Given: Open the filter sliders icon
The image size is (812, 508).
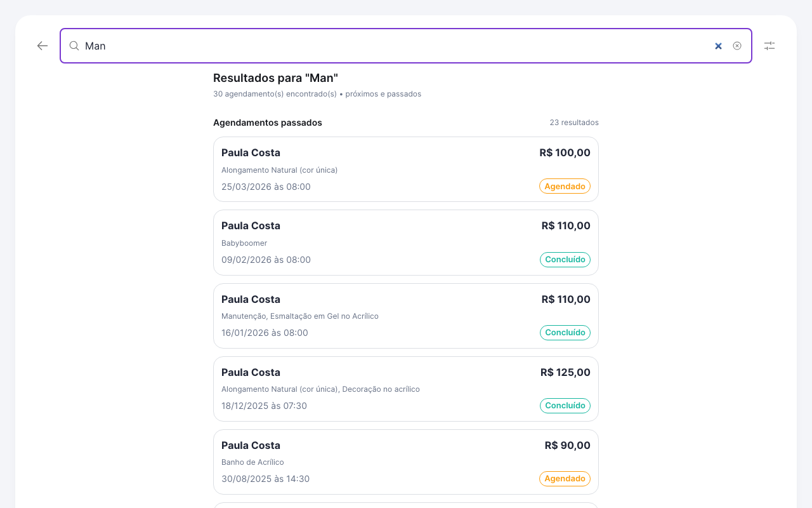Looking at the screenshot, I should pos(769,46).
